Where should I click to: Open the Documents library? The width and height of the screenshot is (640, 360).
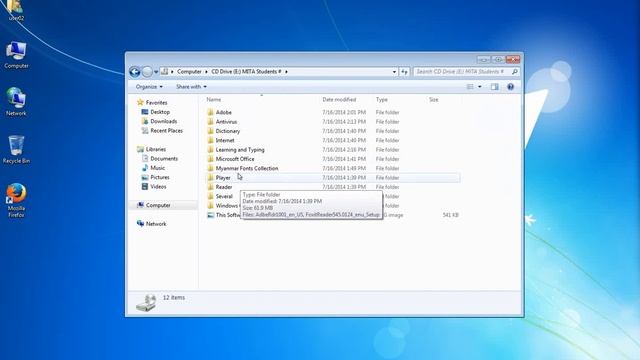(x=164, y=158)
